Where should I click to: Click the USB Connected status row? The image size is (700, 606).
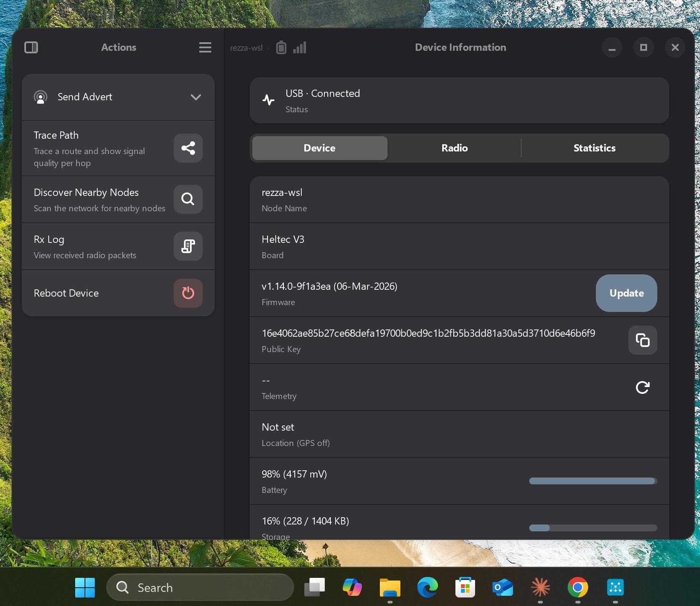click(x=459, y=101)
